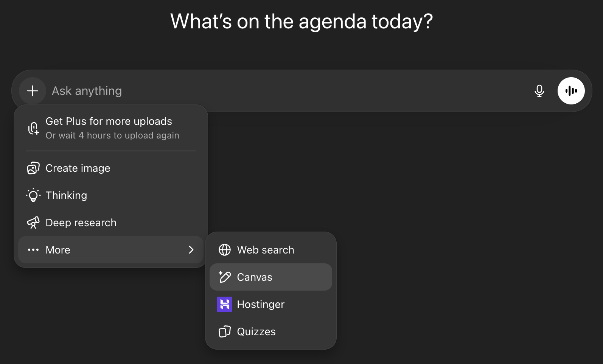This screenshot has width=603, height=364.
Task: Expand the More submenu chevron
Action: coord(191,250)
